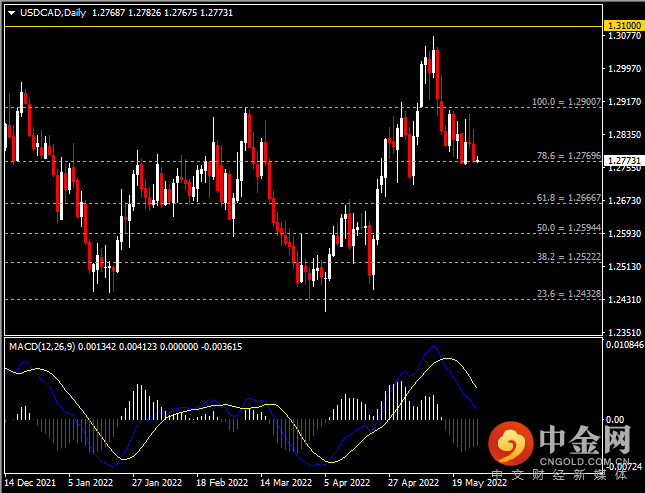This screenshot has width=645, height=493.
Task: Select the yellow horizontal line at 1.31000
Action: (304, 26)
